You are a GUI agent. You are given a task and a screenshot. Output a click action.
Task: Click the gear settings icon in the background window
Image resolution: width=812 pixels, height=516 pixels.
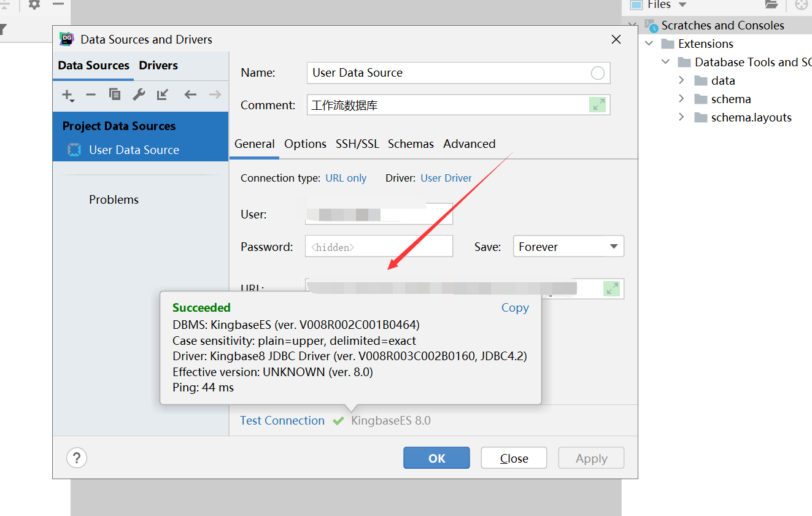tap(34, 4)
